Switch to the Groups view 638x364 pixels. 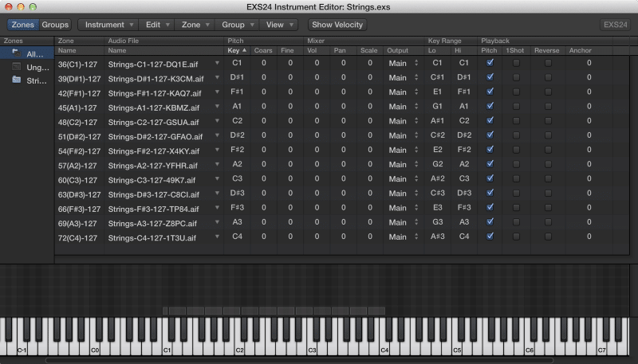point(55,25)
